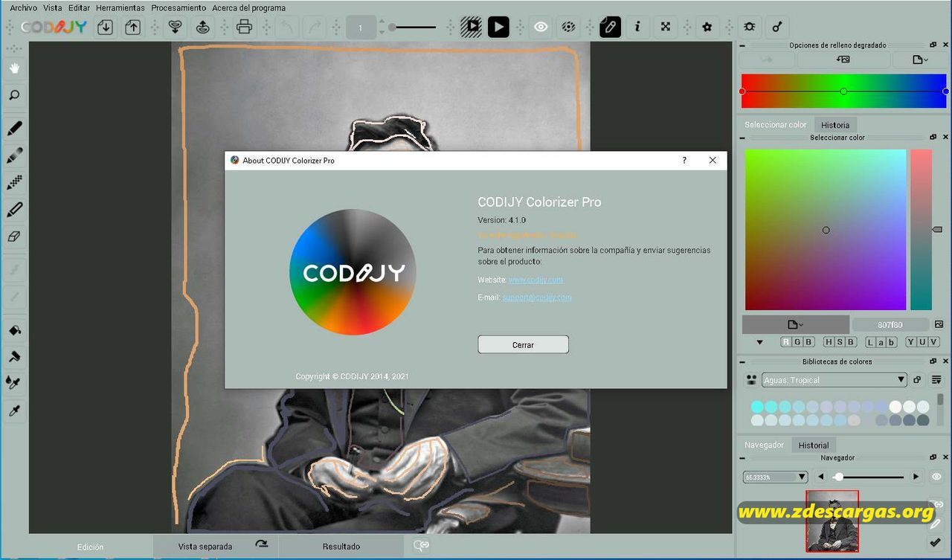Viewport: 952px width, 560px height.
Task: Open the Archivo menu
Action: click(x=23, y=8)
